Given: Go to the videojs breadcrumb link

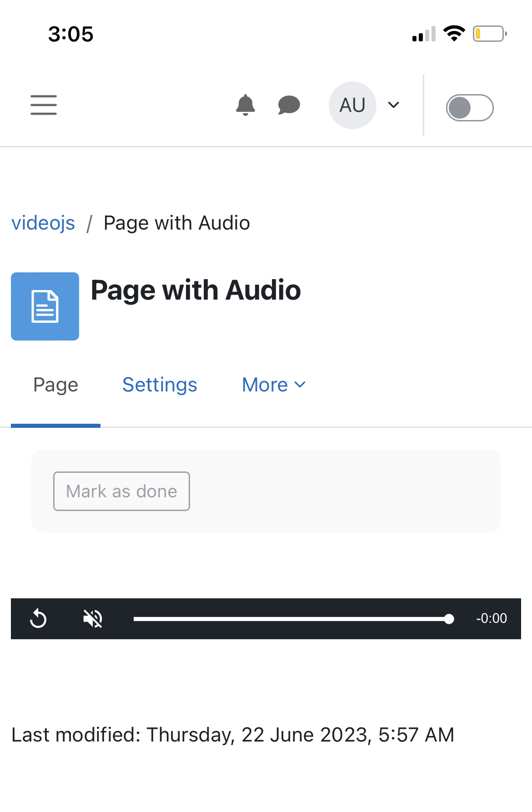Looking at the screenshot, I should coord(43,223).
